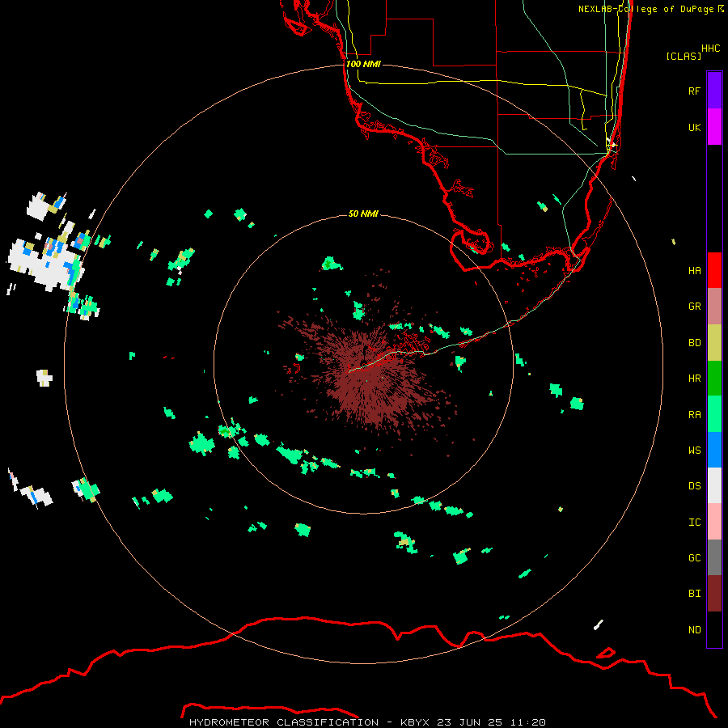728x728 pixels.
Task: Click the 23 JUN 25 date text
Action: click(x=470, y=722)
